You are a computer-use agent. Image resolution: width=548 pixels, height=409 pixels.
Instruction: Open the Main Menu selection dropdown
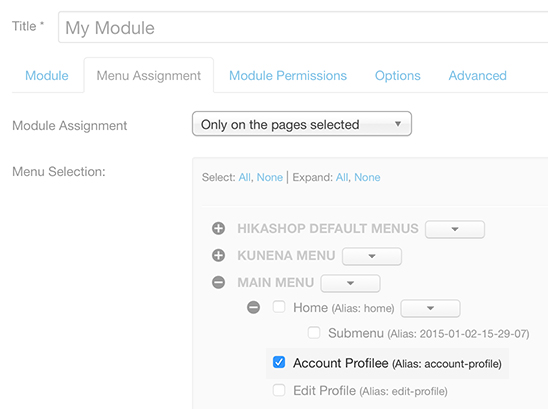tap(351, 283)
